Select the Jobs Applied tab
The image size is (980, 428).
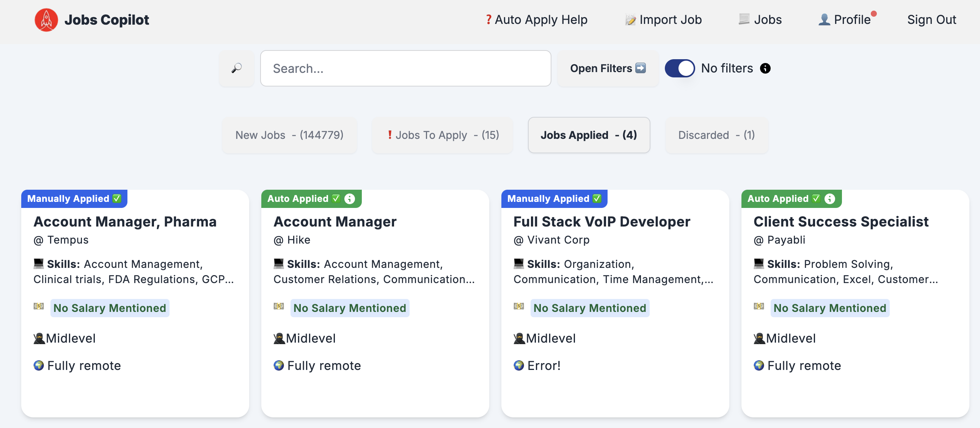pyautogui.click(x=589, y=135)
